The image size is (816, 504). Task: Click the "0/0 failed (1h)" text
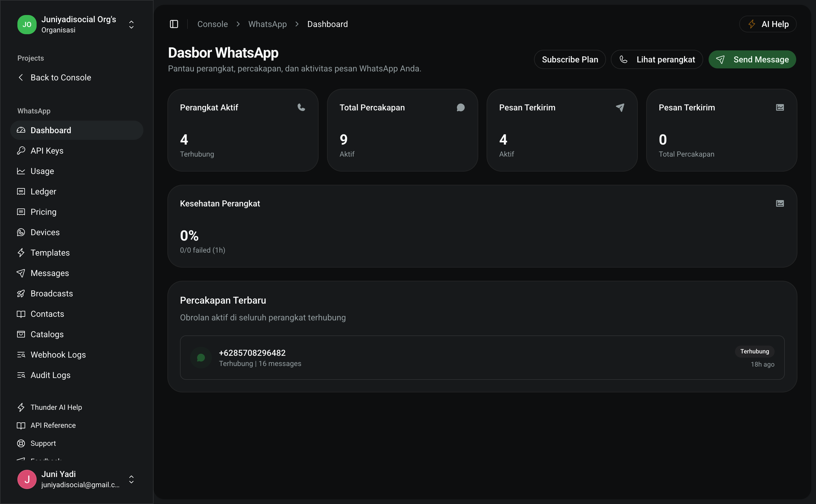[x=203, y=250]
